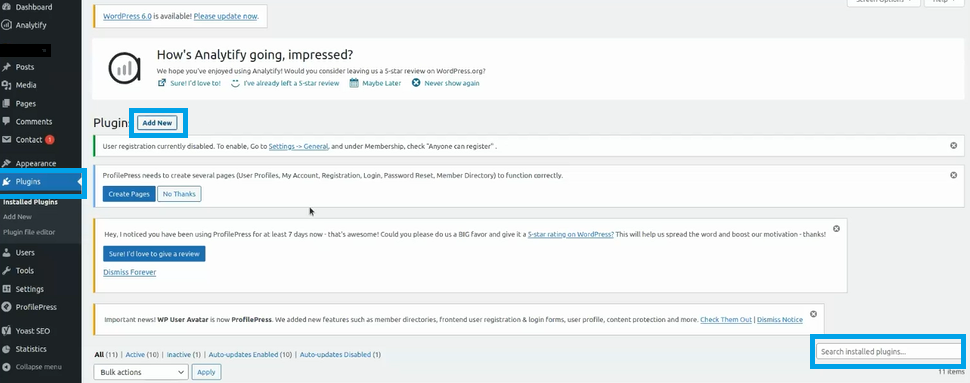The image size is (970, 383).
Task: Filter by Auto-updates Enabled (10)
Action: (250, 355)
